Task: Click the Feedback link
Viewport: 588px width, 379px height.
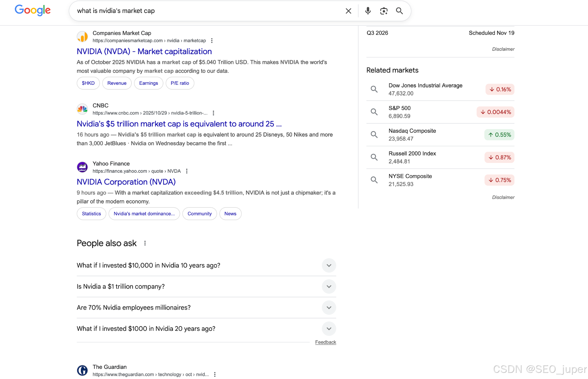Action: click(325, 342)
